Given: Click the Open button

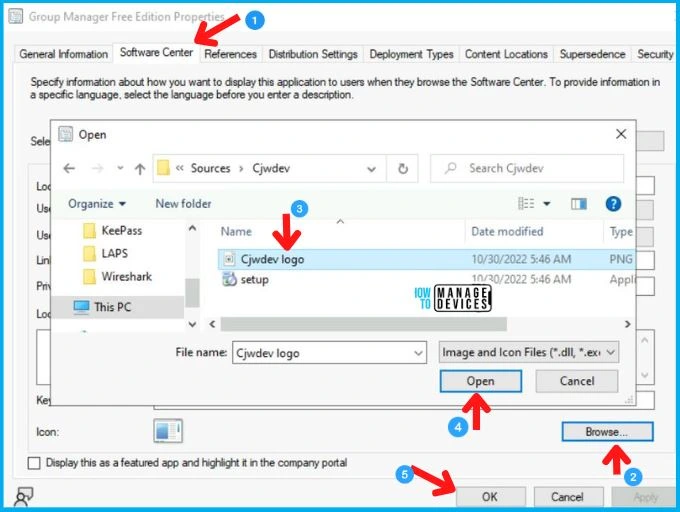Looking at the screenshot, I should click(x=481, y=381).
